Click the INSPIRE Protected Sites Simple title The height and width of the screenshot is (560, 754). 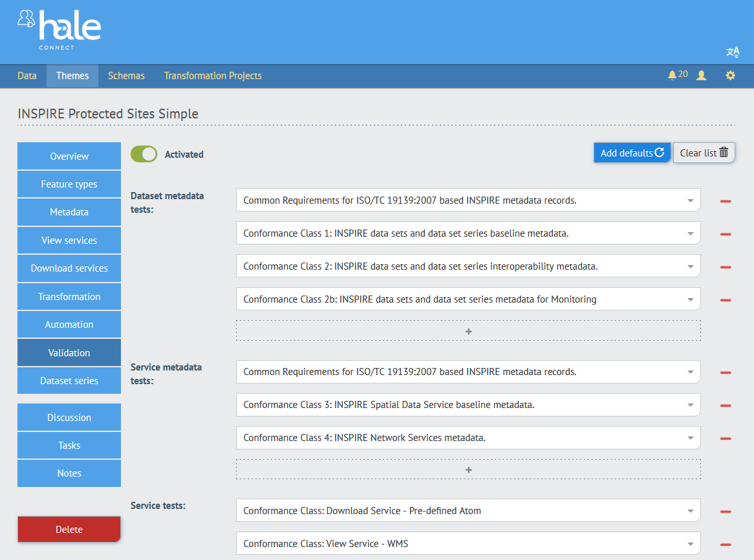click(108, 114)
